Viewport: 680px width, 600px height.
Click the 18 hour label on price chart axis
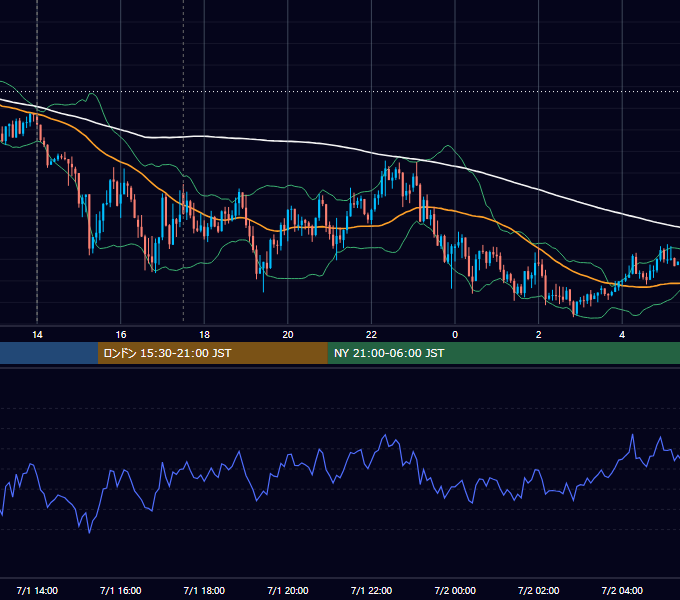click(204, 334)
